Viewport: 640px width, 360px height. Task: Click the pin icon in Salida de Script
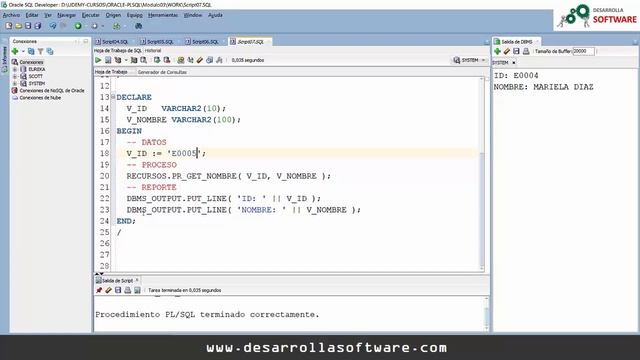[x=99, y=290]
